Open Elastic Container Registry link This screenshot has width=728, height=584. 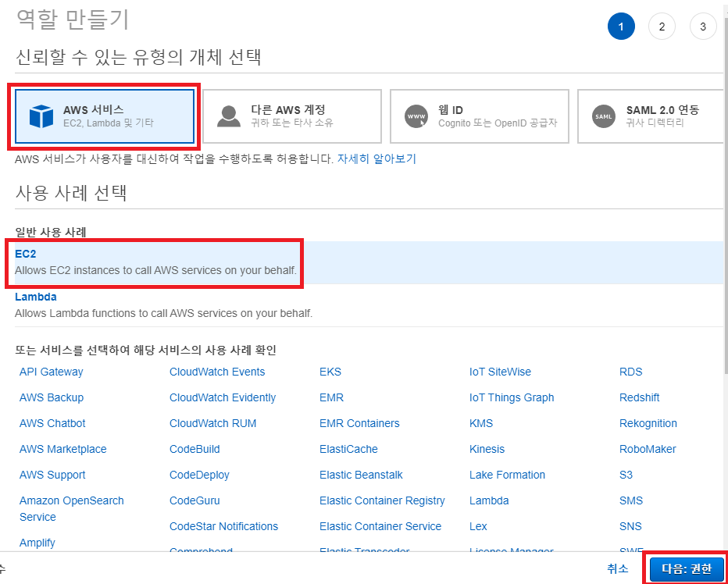tap(382, 501)
